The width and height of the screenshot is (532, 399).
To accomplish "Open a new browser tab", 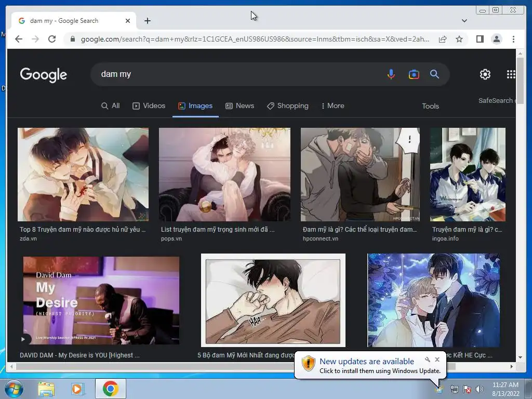I will click(x=147, y=21).
